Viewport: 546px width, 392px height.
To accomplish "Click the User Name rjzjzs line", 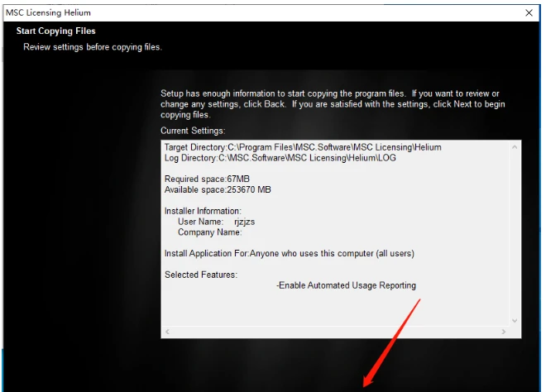I will click(x=216, y=222).
